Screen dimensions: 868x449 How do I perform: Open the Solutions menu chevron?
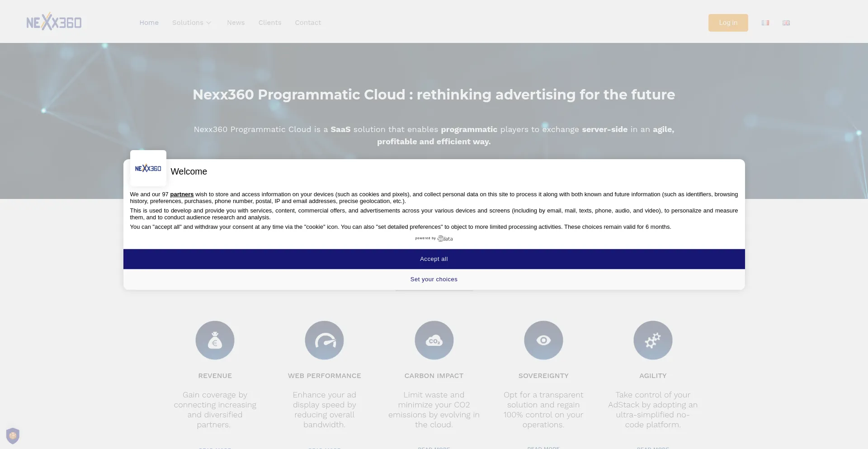(x=208, y=23)
